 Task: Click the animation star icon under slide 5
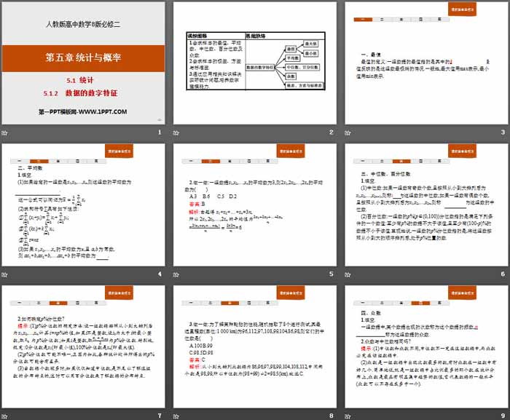point(176,274)
